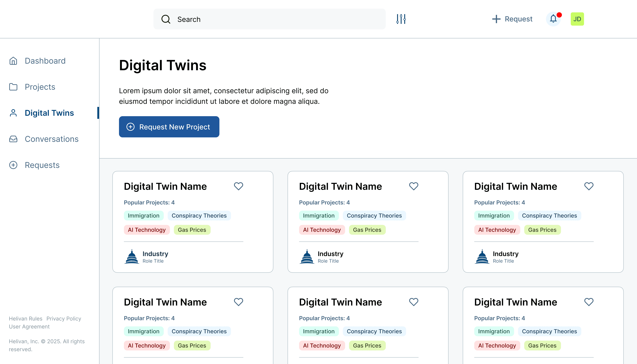
Task: Click the plus Request button in header
Action: pos(512,19)
